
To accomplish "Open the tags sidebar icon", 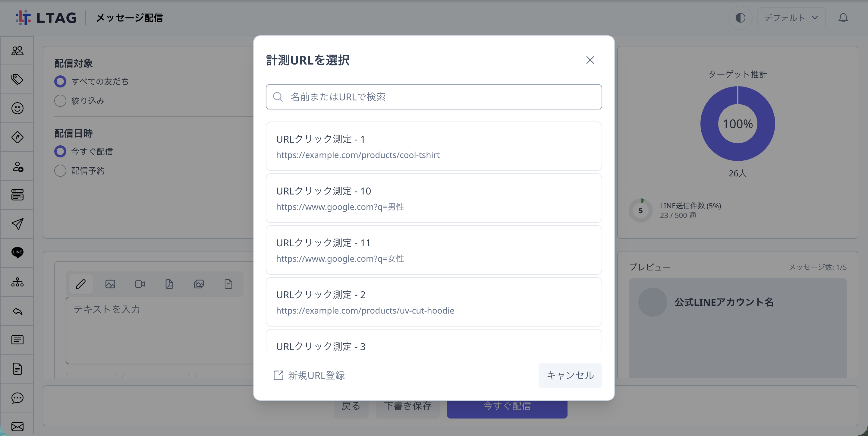I will click(17, 79).
